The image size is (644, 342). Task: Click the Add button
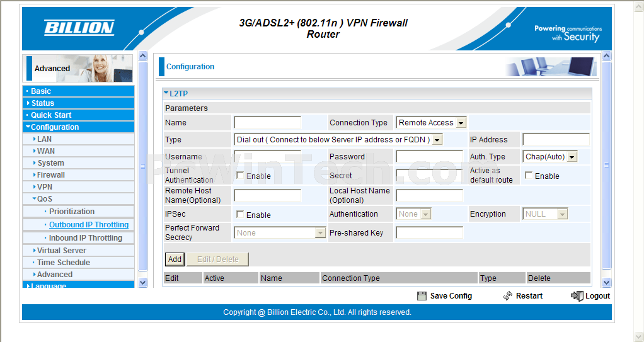(175, 259)
